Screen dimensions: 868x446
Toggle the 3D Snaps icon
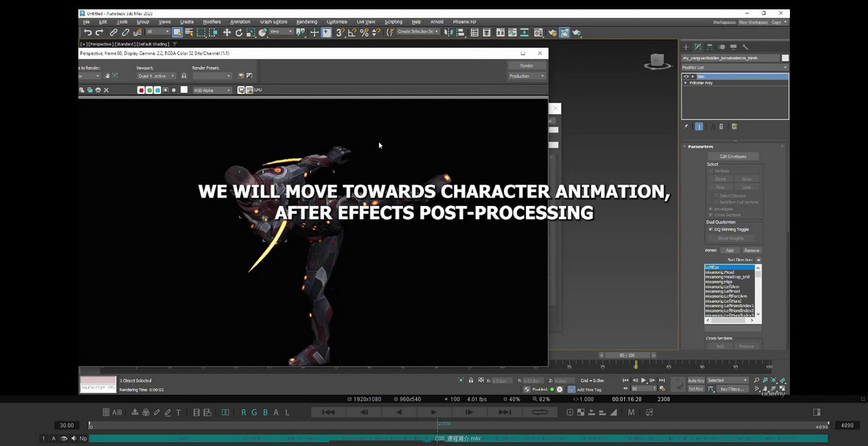340,33
